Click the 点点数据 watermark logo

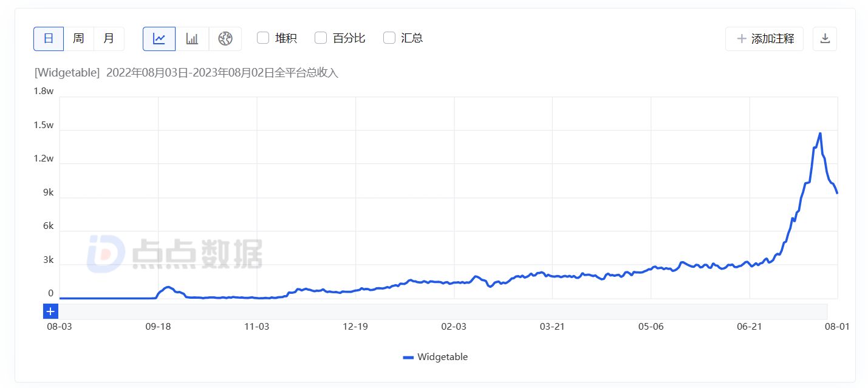(x=175, y=253)
